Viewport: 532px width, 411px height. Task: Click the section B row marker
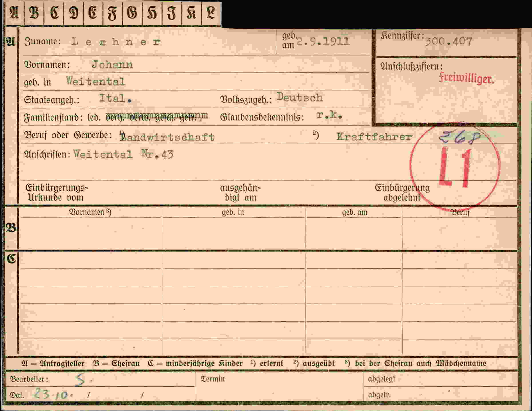[11, 228]
